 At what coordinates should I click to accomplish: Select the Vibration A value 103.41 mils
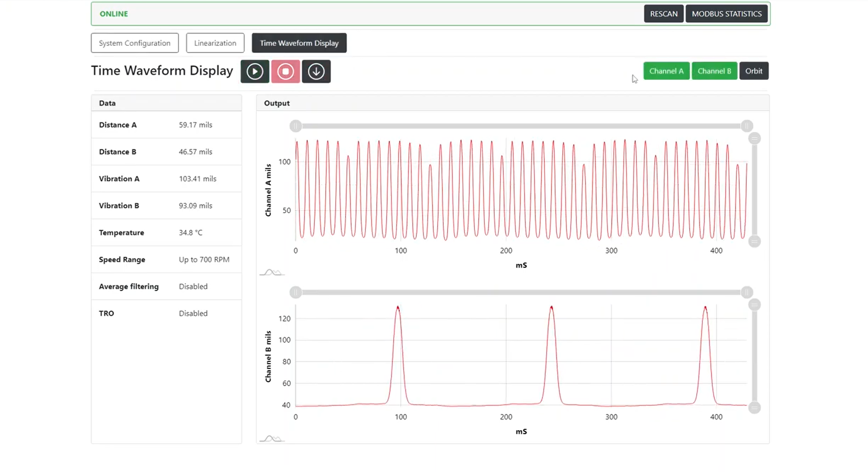pos(197,179)
